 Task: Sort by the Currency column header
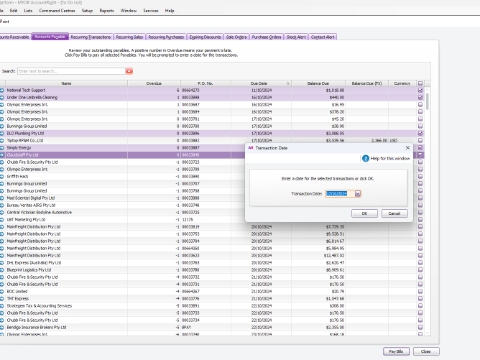[402, 83]
